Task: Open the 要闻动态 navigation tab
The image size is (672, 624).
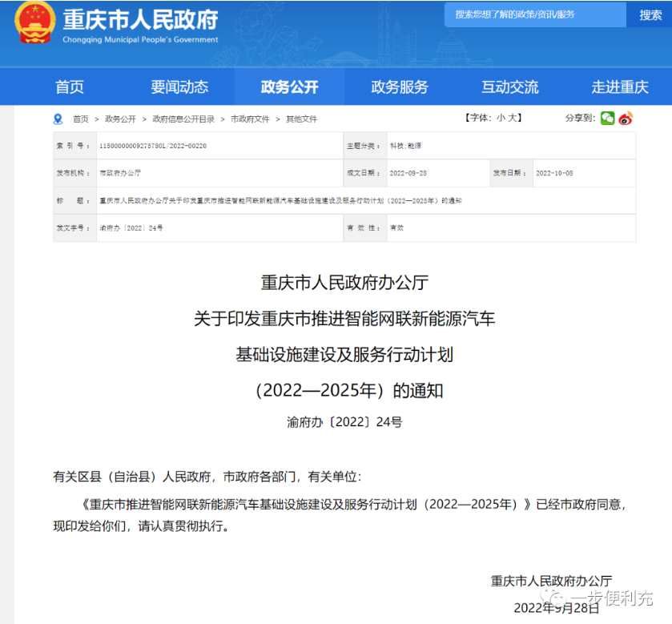Action: click(179, 87)
